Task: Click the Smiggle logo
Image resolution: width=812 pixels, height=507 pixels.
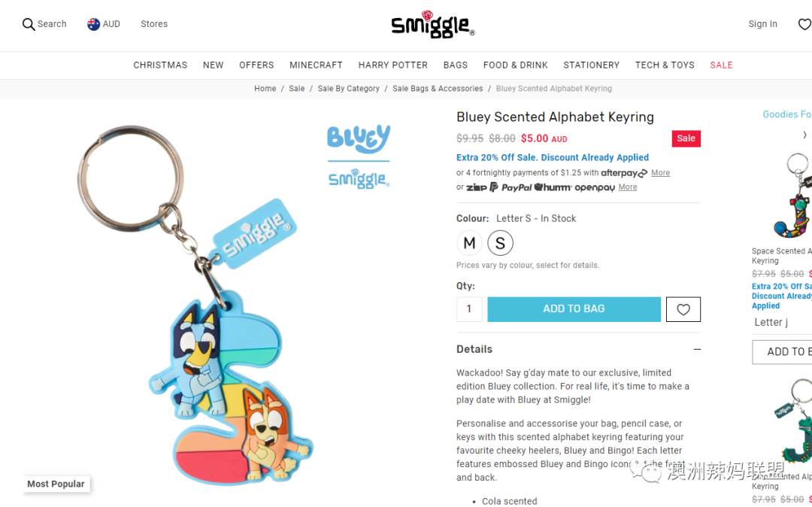Action: [433, 24]
